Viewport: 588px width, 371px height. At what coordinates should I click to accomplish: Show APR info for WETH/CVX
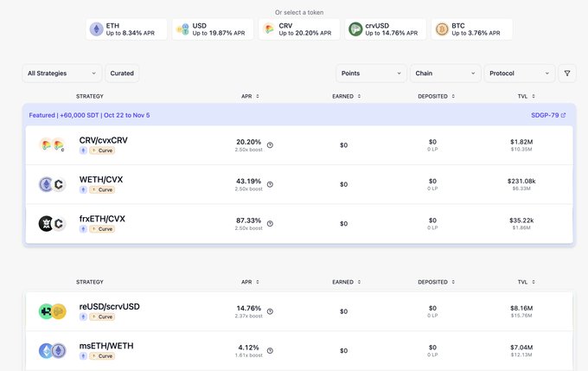pyautogui.click(x=270, y=184)
